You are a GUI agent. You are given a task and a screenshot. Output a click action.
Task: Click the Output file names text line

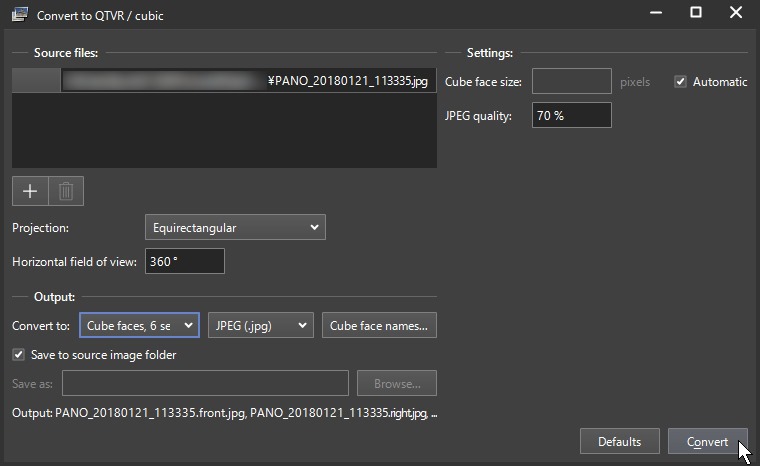point(224,413)
